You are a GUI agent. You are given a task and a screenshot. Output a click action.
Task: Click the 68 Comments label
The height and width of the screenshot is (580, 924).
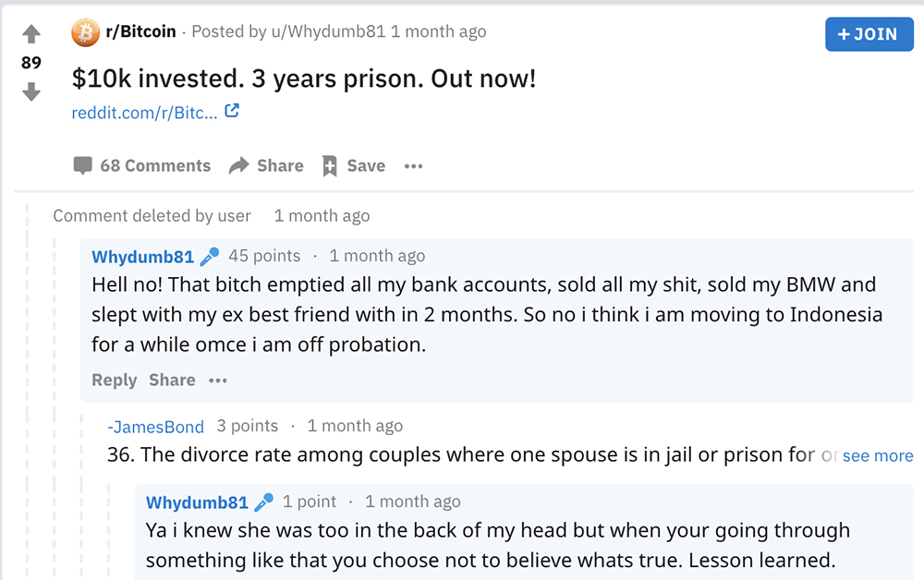click(x=155, y=166)
